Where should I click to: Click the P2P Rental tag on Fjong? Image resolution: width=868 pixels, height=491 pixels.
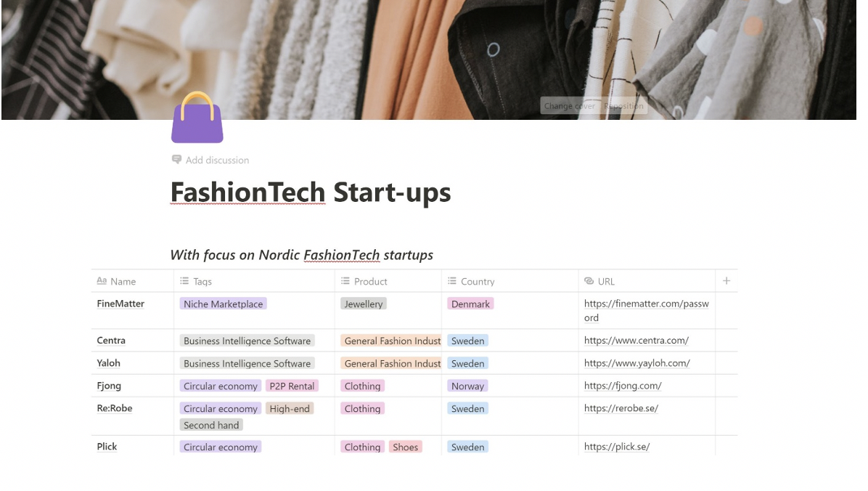pyautogui.click(x=292, y=386)
